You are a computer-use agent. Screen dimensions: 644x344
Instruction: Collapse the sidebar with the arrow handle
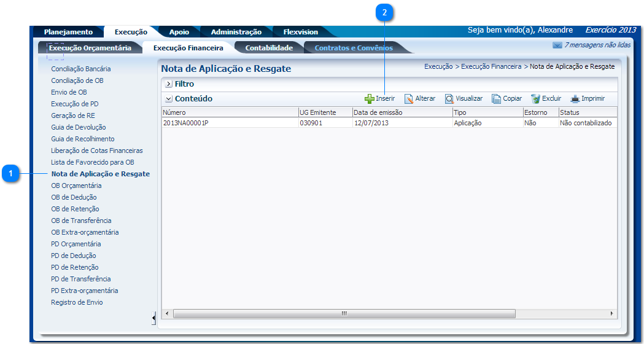(153, 317)
